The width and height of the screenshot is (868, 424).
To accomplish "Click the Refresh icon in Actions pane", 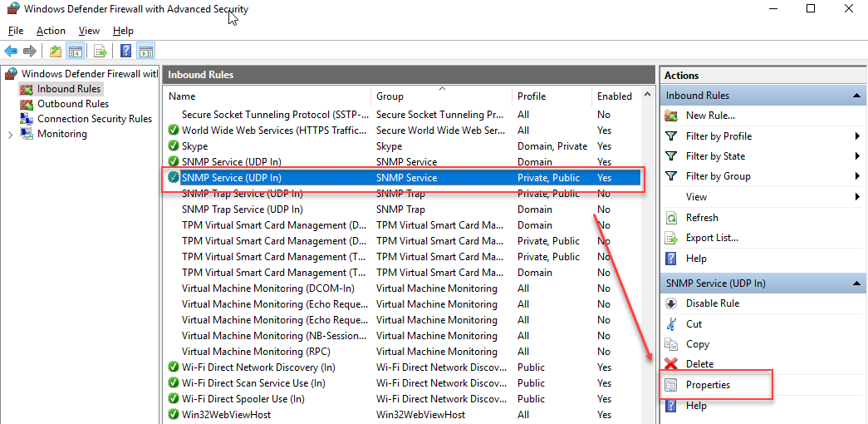I will (671, 218).
